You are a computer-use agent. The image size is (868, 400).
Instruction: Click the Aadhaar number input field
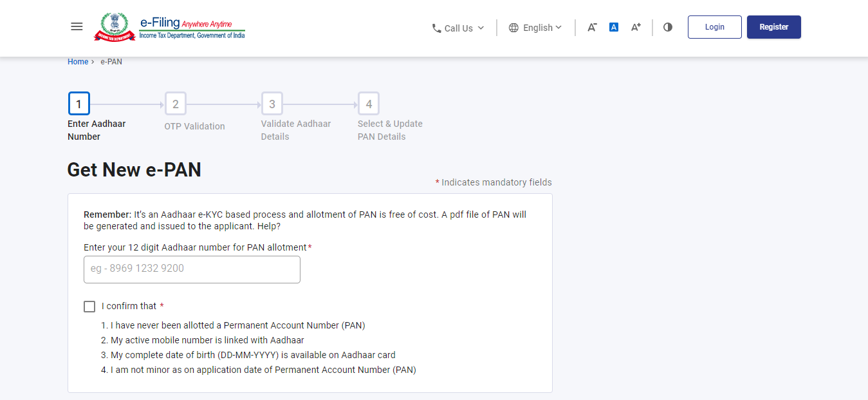191,269
